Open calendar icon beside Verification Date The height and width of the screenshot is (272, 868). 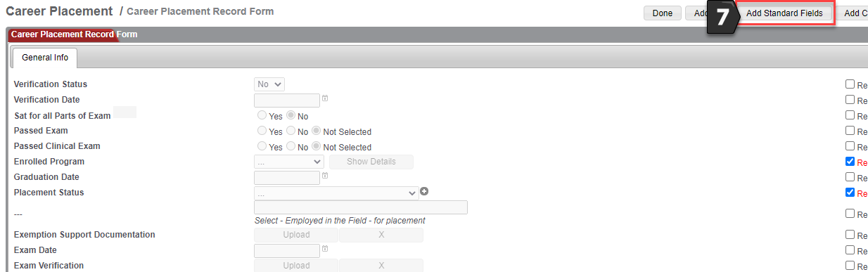click(325, 98)
